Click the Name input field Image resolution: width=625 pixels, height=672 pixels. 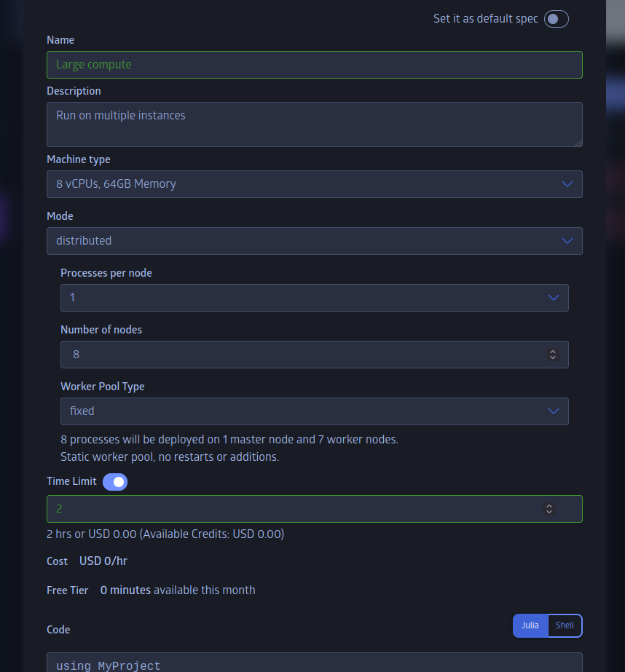(x=314, y=65)
